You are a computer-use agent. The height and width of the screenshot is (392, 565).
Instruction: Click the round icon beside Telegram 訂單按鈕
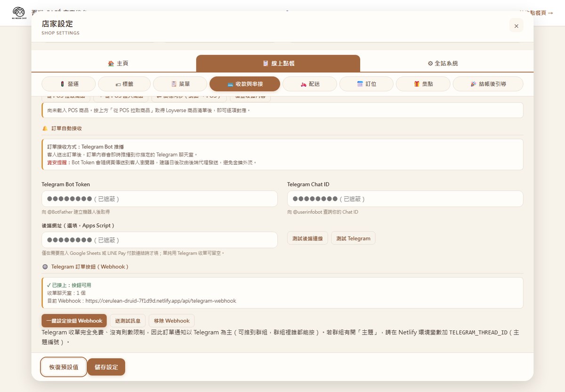(45, 266)
